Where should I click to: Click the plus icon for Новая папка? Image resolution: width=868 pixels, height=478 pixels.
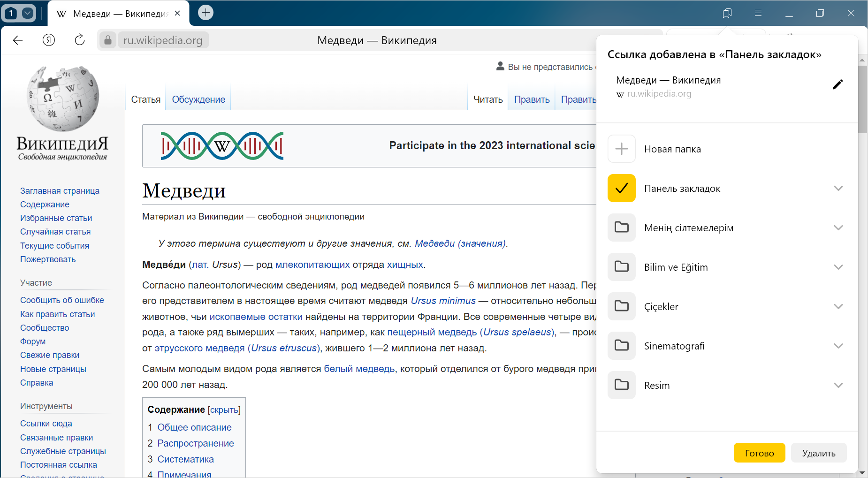(621, 149)
